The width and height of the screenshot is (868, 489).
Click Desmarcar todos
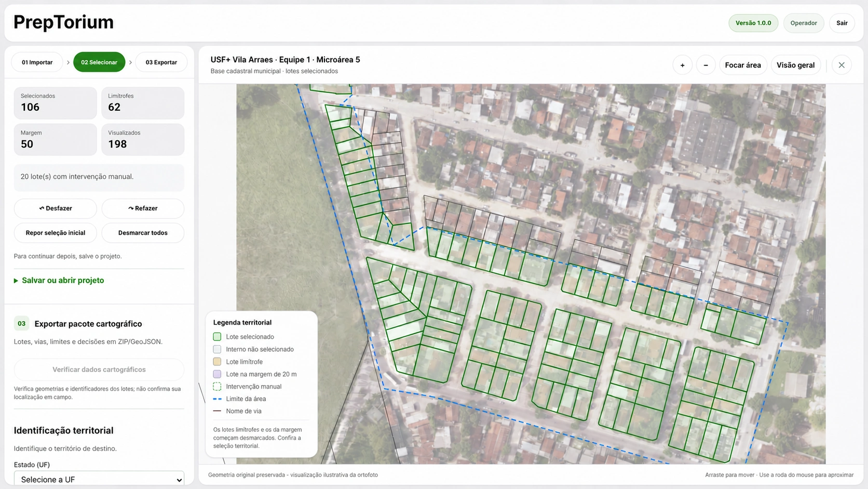[x=143, y=233]
